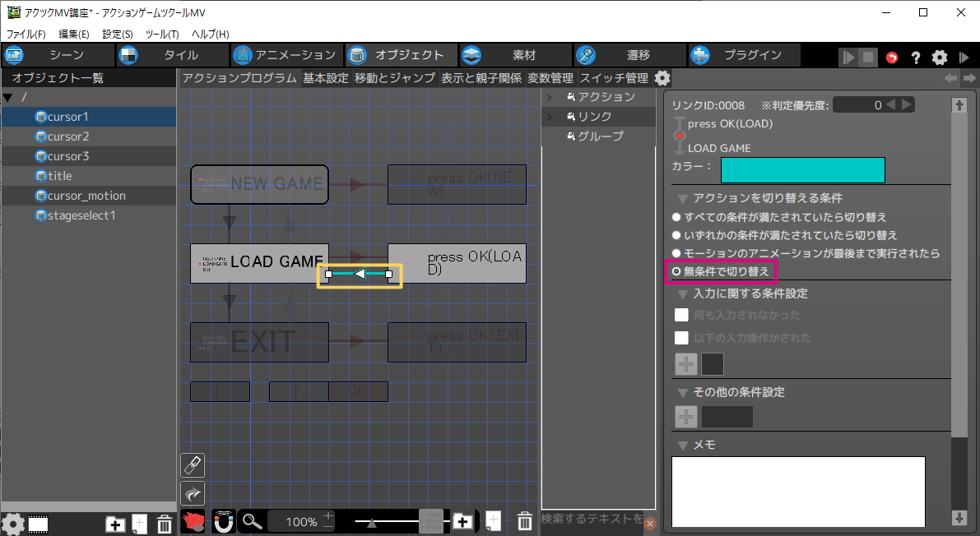This screenshot has height=536, width=980.
Task: Click inside the メモ text area
Action: tap(797, 491)
